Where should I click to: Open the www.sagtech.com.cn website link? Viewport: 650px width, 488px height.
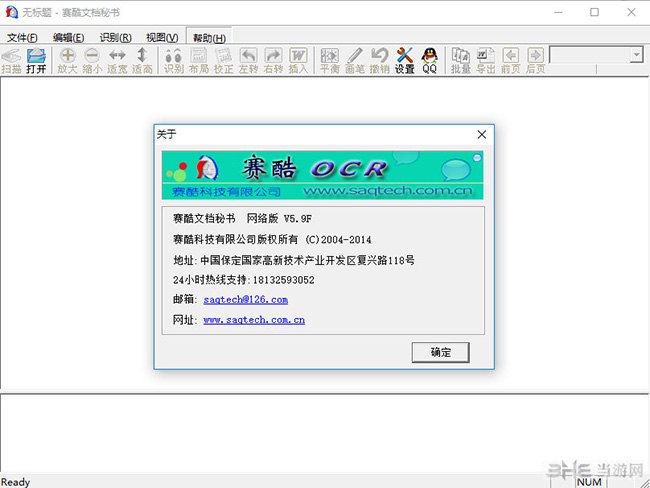coord(254,320)
